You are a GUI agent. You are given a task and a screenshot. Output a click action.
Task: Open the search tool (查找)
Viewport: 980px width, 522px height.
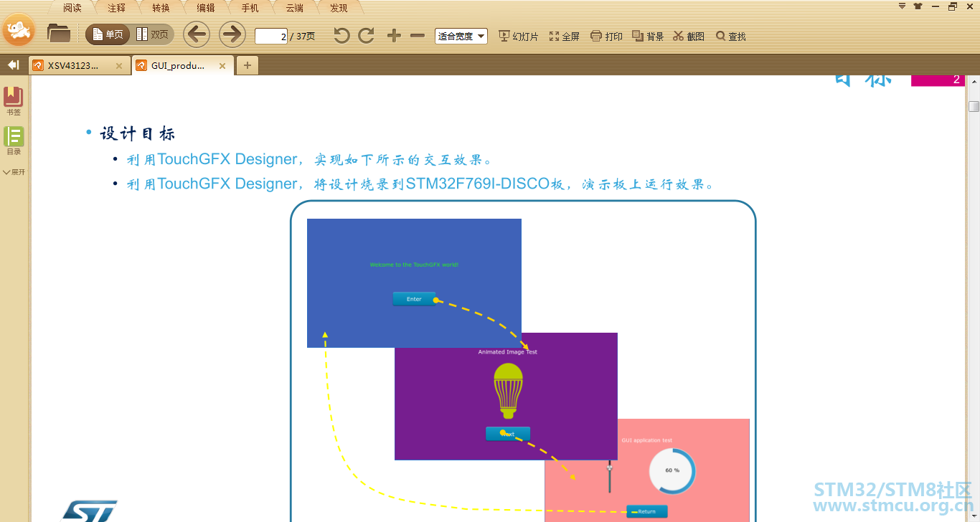[731, 36]
